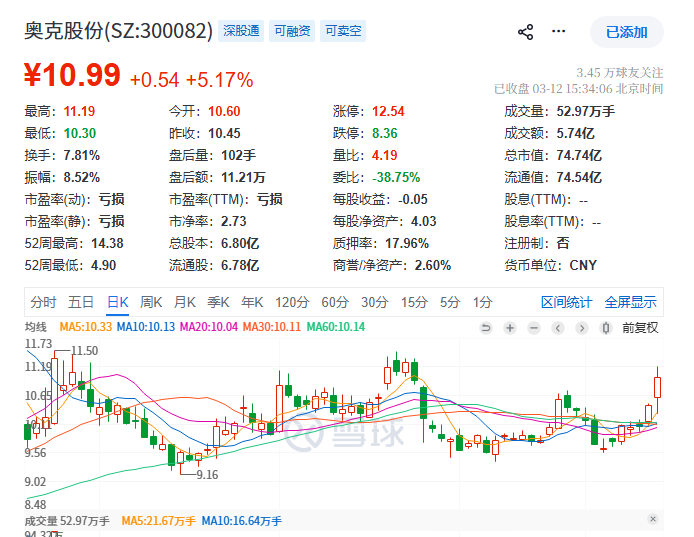Click the 52周最高 value 14.38
This screenshot has width=694, height=537.
coord(107,243)
